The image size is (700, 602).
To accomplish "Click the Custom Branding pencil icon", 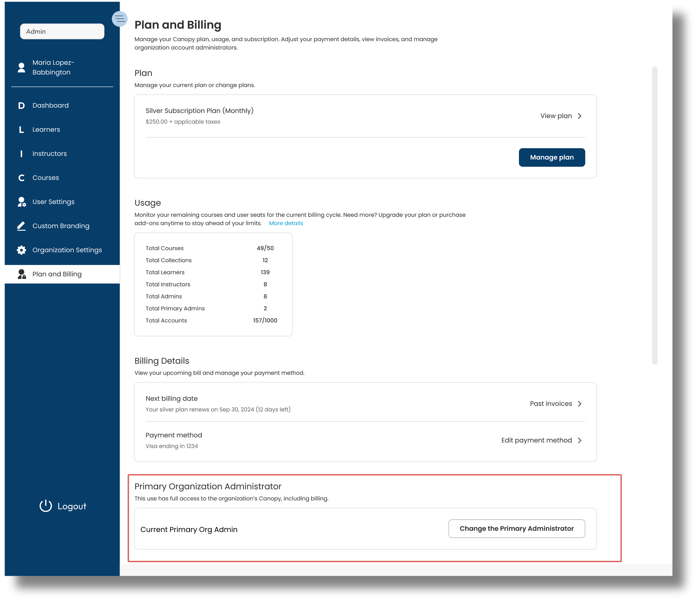I will (21, 226).
